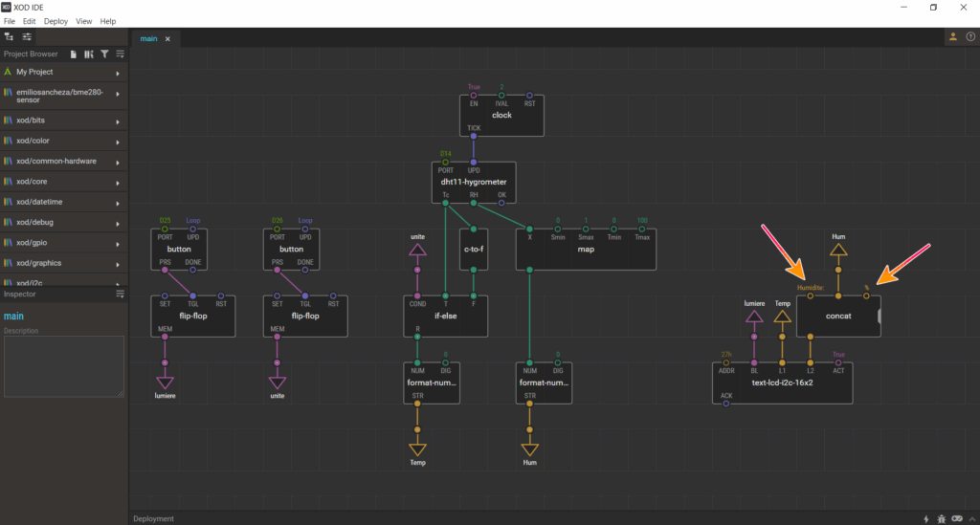980x525 pixels.
Task: Expand the My Project tree arrow
Action: pos(118,74)
